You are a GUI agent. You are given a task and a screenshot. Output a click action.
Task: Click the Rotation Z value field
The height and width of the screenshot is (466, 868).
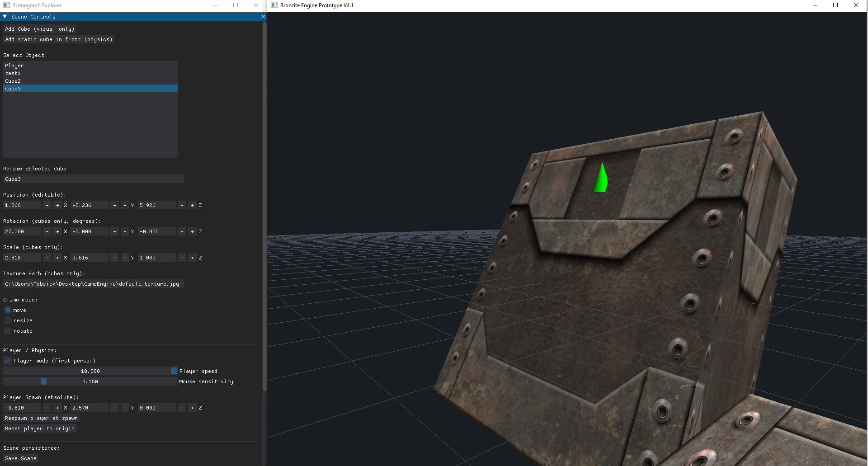(157, 231)
